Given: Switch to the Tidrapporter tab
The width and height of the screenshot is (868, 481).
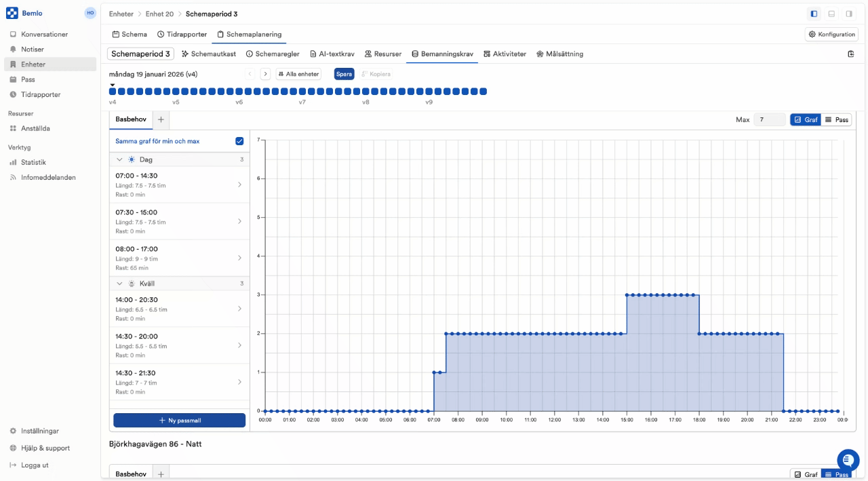Looking at the screenshot, I should (x=182, y=34).
